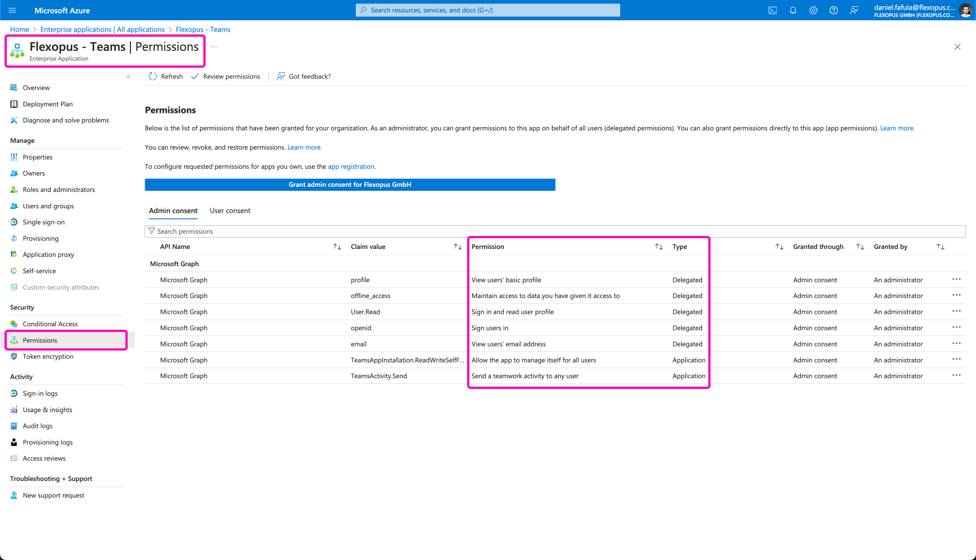Open more options for TeamsActivity.Send row

(956, 375)
